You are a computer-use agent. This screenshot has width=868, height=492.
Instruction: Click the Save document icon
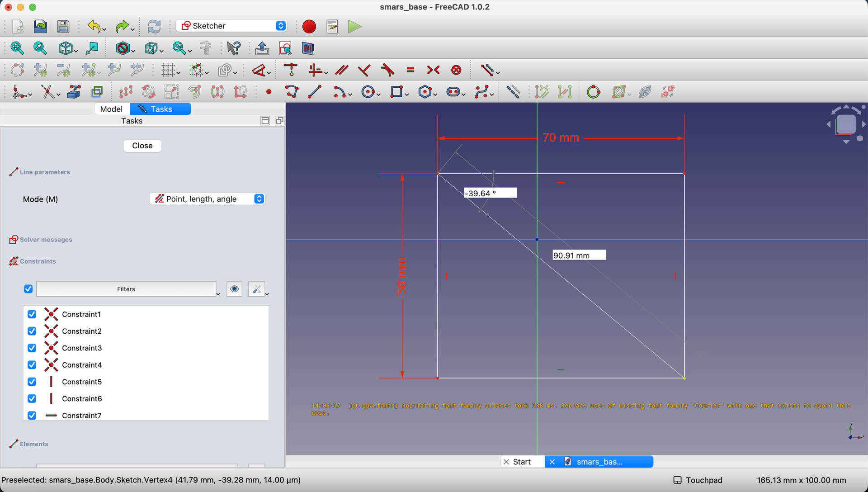click(63, 26)
